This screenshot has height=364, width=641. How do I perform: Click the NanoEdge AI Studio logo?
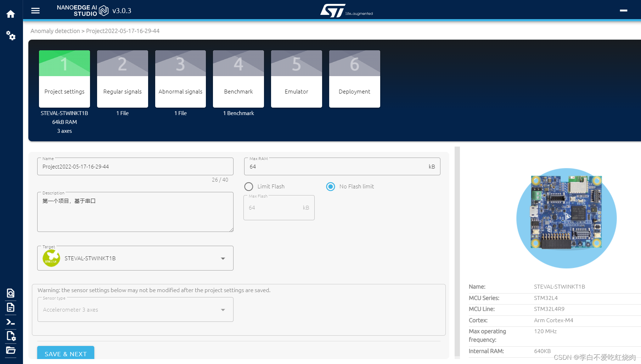(83, 11)
